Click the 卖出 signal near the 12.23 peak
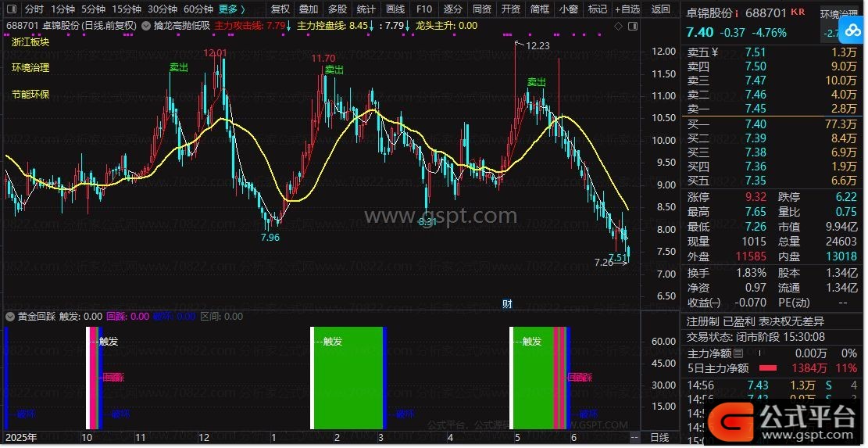 point(536,83)
